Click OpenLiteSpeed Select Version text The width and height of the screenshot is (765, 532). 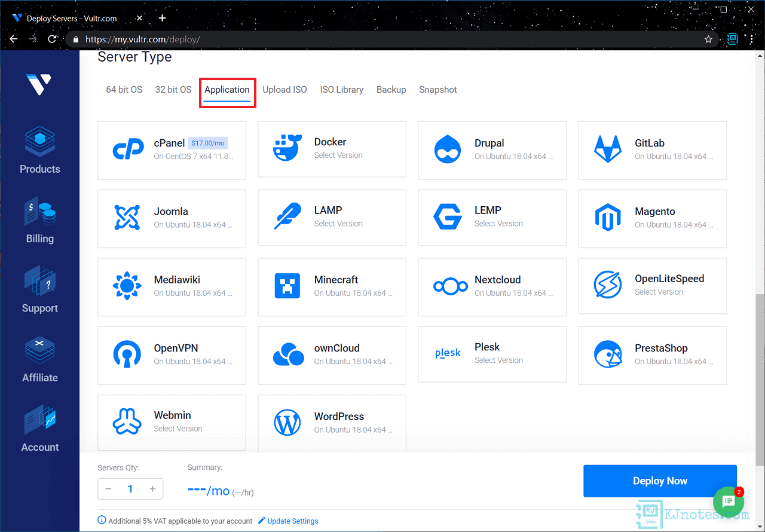coord(659,292)
